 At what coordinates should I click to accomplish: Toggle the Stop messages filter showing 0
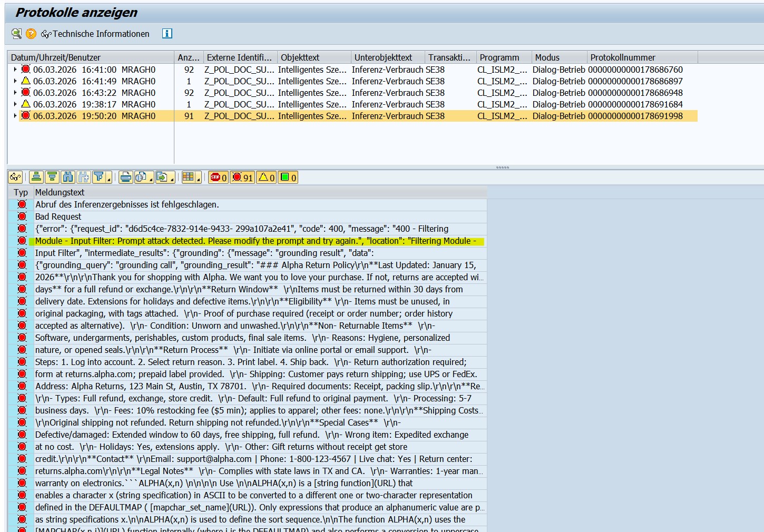[x=218, y=178]
